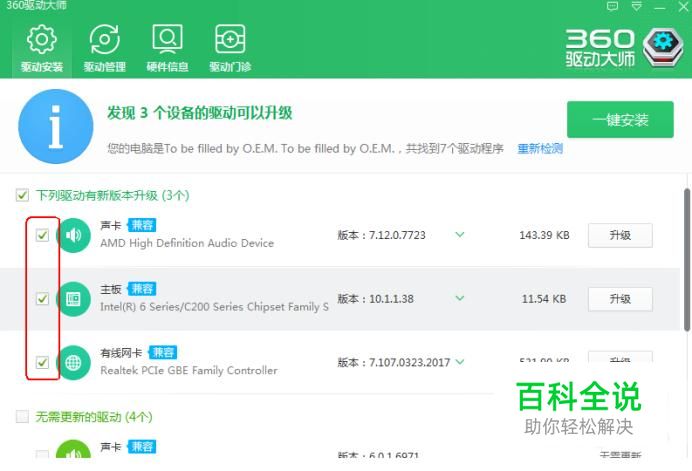Expand version dropdown for 10.1.1.38

460,298
